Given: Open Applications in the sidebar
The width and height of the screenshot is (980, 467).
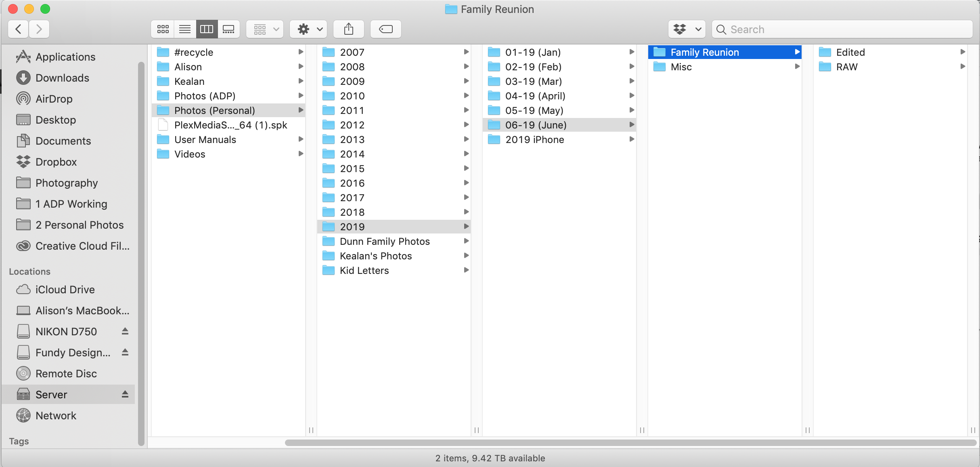Looking at the screenshot, I should click(x=69, y=57).
